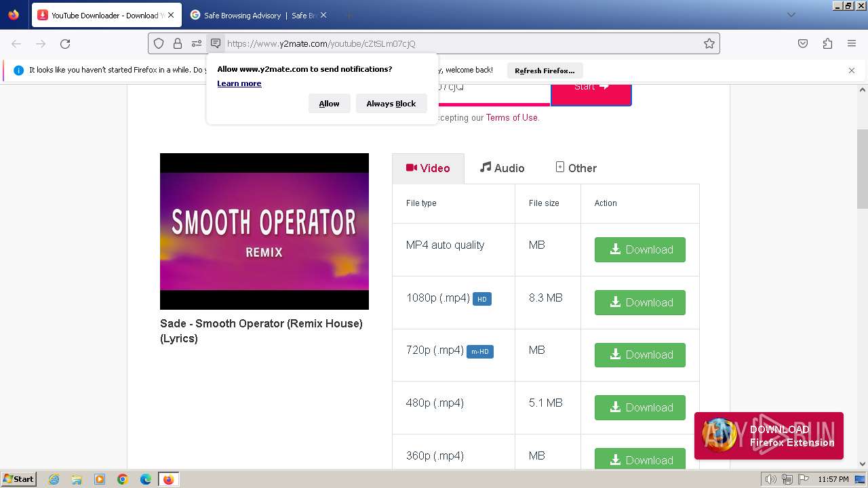This screenshot has height=488, width=868.
Task: Launch Microsoft Edge from the taskbar
Action: click(x=146, y=479)
